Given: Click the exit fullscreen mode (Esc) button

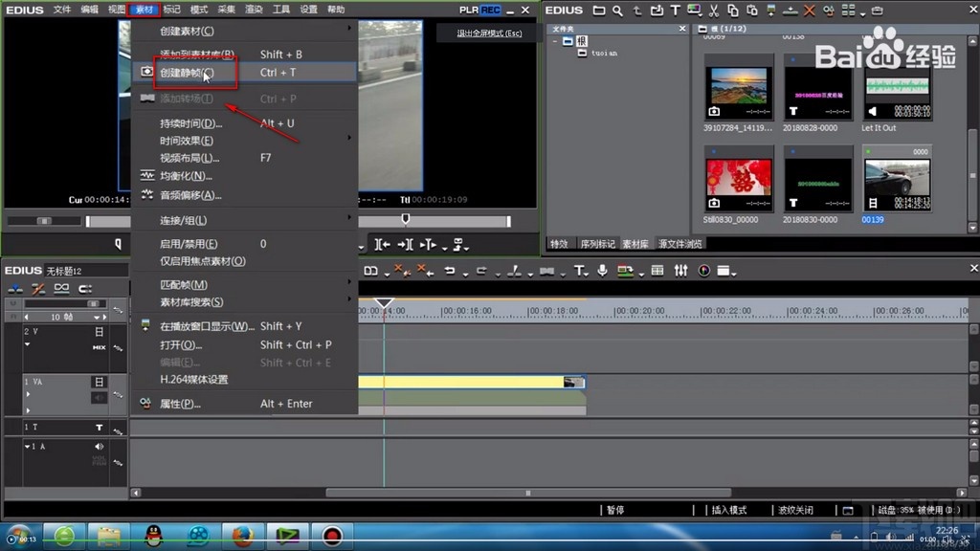Looking at the screenshot, I should (x=489, y=33).
